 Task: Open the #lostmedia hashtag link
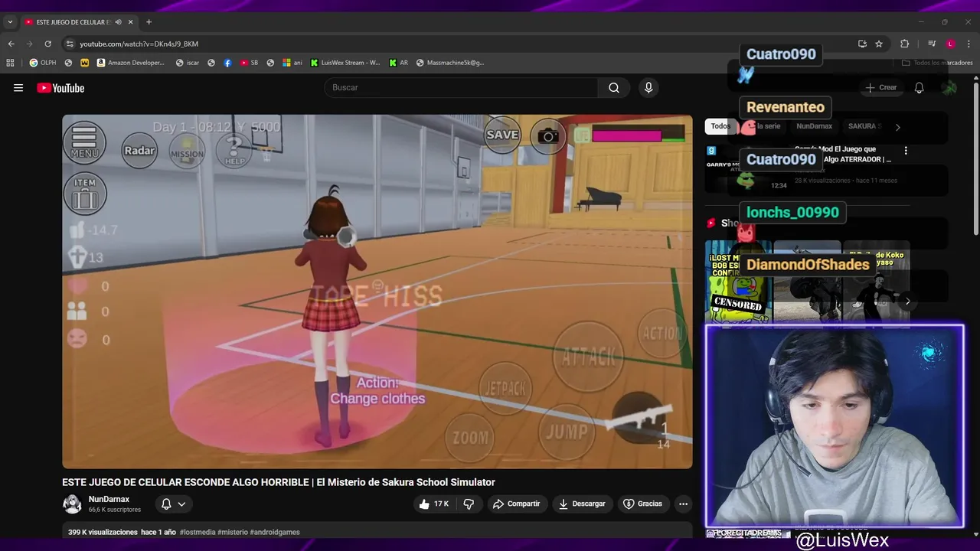[198, 532]
